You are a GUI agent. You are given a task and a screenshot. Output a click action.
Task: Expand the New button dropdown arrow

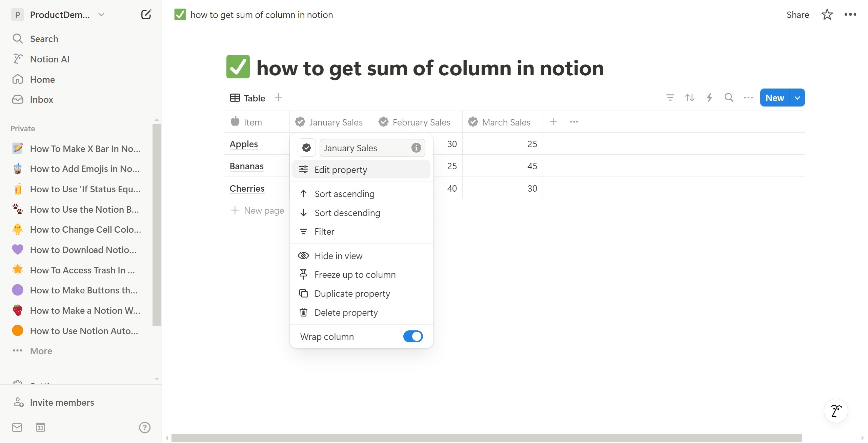pos(797,98)
